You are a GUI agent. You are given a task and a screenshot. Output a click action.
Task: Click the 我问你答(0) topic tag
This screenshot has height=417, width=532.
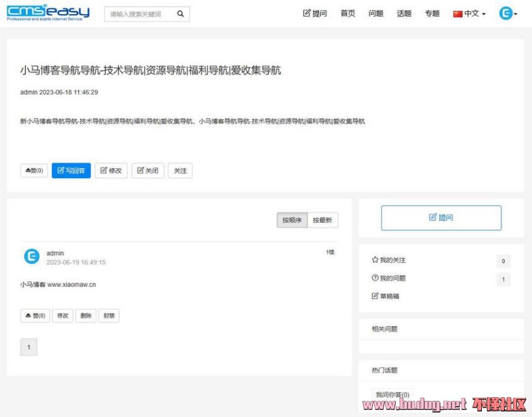pyautogui.click(x=393, y=395)
